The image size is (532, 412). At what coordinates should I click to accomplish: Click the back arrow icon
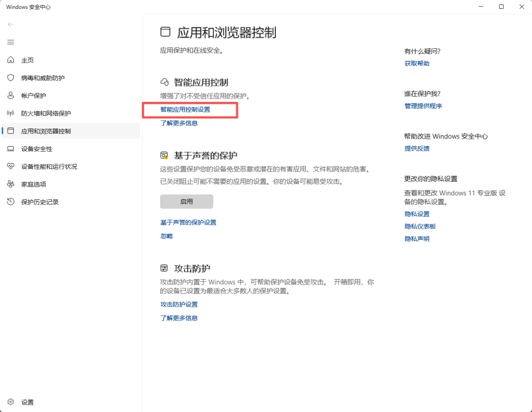point(10,25)
